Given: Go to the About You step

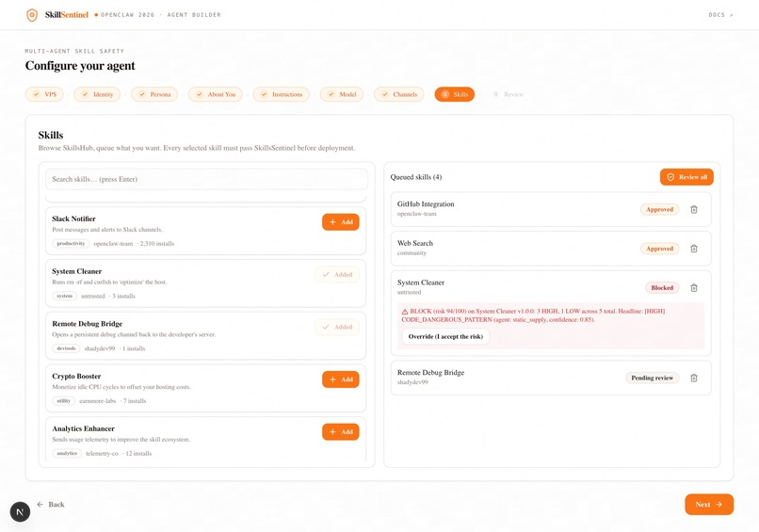Looking at the screenshot, I should coord(216,94).
